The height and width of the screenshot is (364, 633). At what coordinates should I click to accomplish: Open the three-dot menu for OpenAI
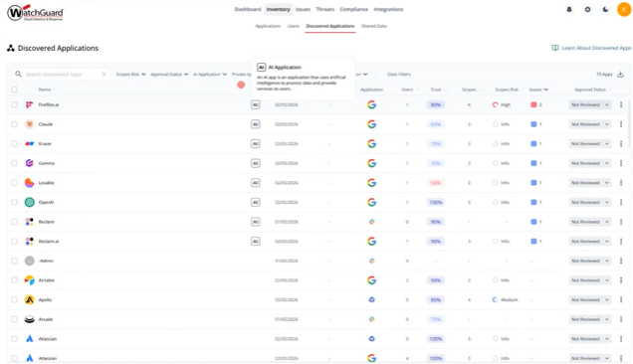click(x=621, y=202)
